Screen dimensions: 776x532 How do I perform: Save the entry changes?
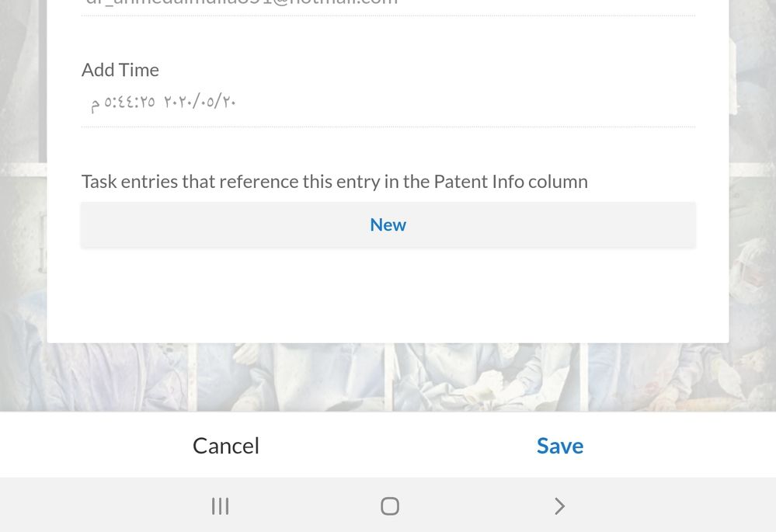pyautogui.click(x=560, y=445)
